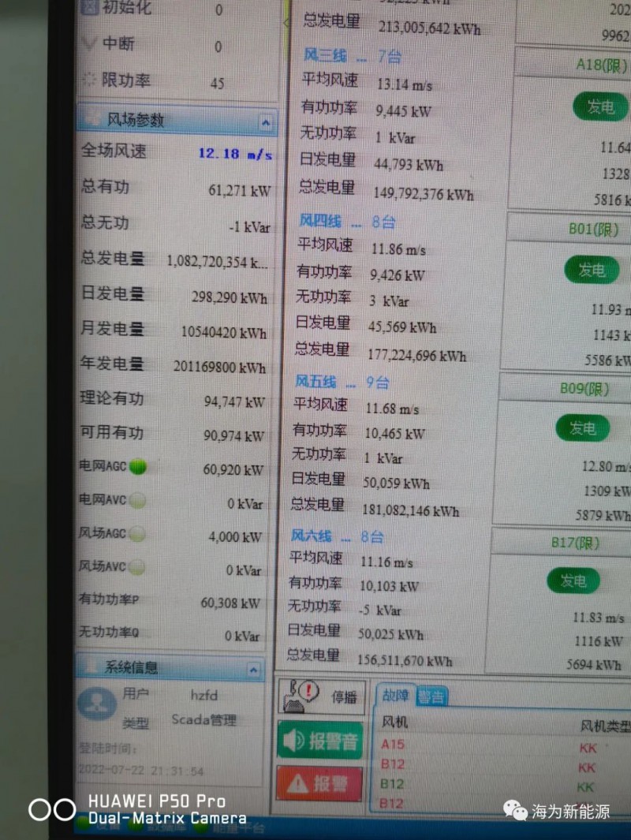631x840 pixels.
Task: Click the 风场参数 header icon
Action: [x=92, y=119]
